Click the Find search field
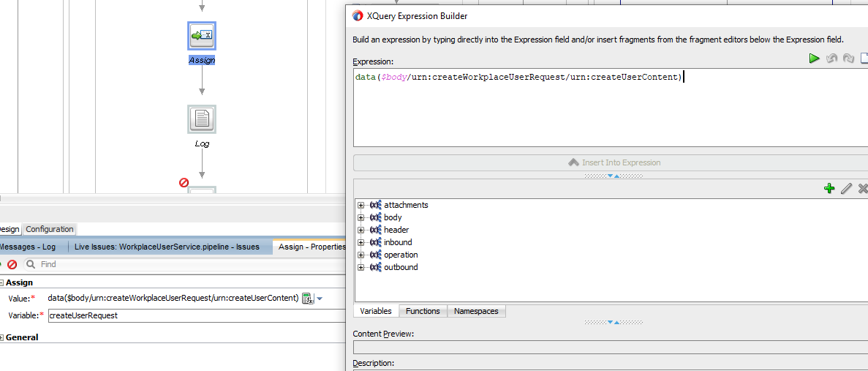Screen dimensions: 868x371 (x=183, y=265)
